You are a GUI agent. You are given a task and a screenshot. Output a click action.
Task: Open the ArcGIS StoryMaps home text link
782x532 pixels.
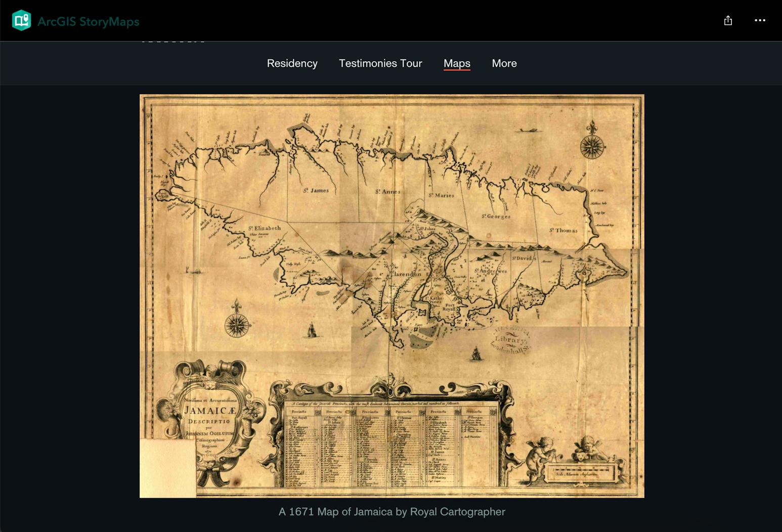click(x=89, y=22)
